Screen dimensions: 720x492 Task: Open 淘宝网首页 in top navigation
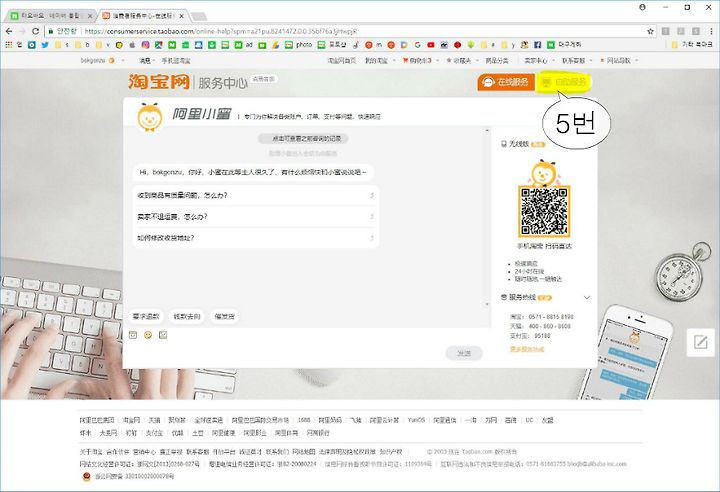click(x=341, y=61)
